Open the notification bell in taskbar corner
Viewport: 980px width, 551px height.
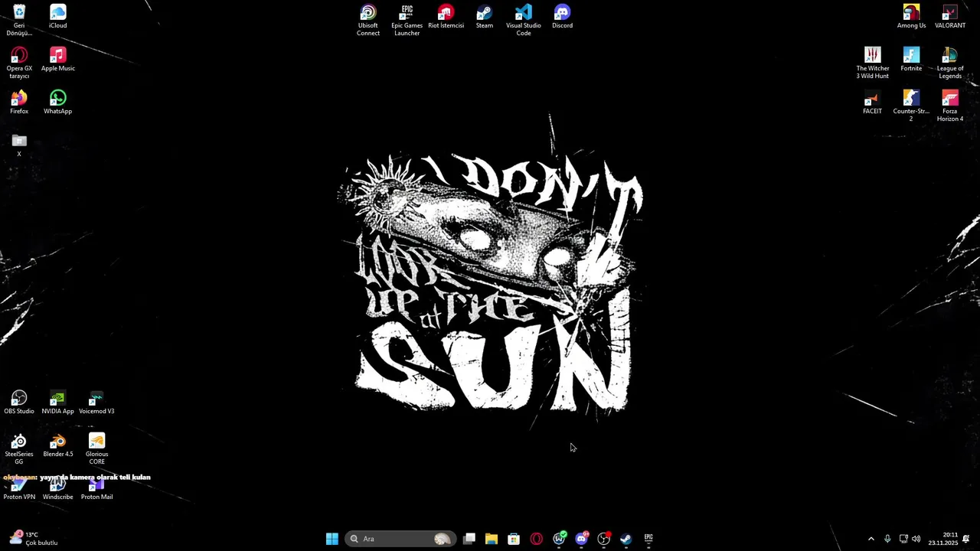click(x=966, y=539)
